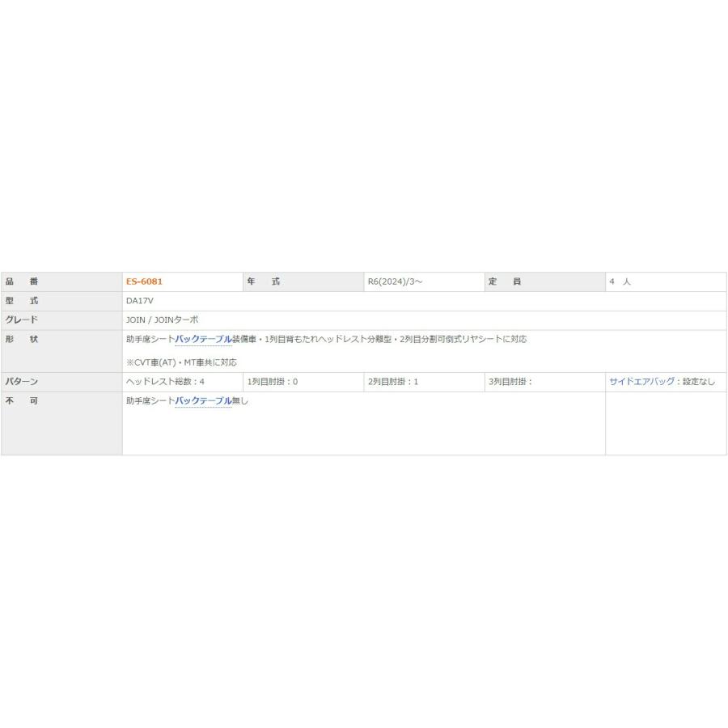The image size is (728, 728).
Task: Click バックテーブル link in the 形状 row
Action: tap(203, 340)
